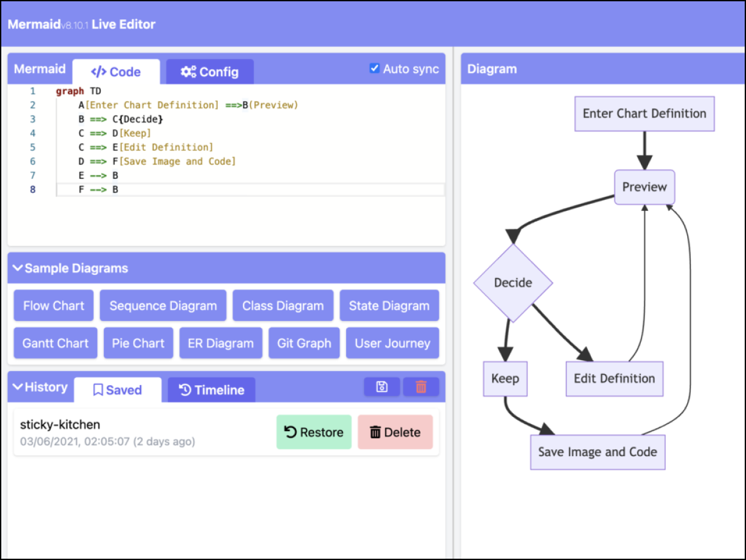The image size is (746, 560).
Task: Click the red trash icon in History
Action: (421, 387)
